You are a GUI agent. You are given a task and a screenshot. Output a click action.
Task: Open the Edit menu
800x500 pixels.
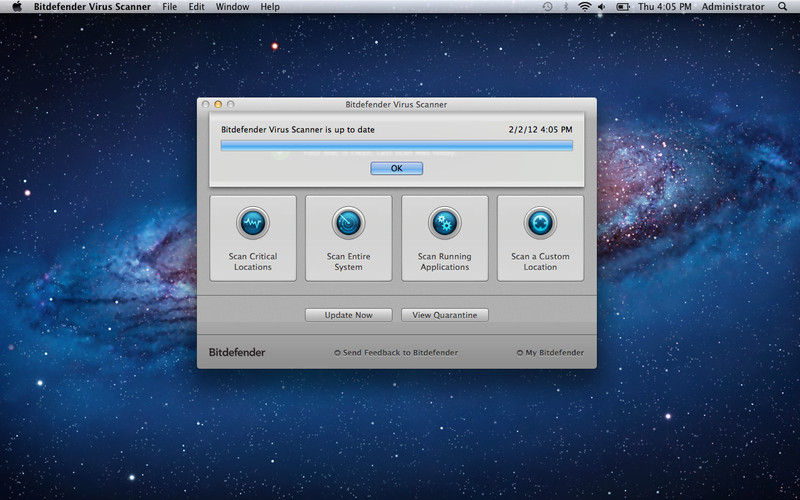(x=196, y=7)
